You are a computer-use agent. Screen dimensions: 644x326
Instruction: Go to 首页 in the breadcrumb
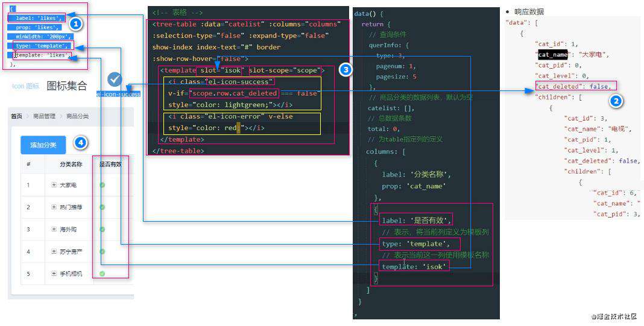[x=16, y=116]
